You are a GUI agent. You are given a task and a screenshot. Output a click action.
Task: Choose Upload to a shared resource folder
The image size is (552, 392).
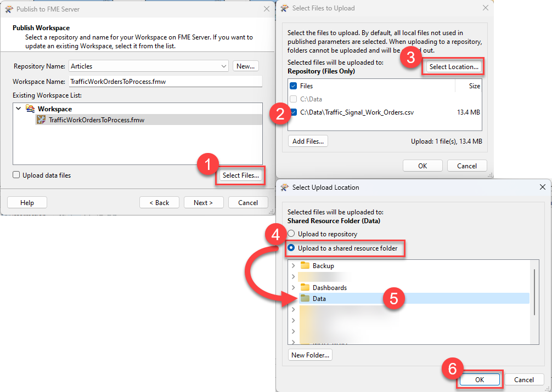tap(291, 248)
